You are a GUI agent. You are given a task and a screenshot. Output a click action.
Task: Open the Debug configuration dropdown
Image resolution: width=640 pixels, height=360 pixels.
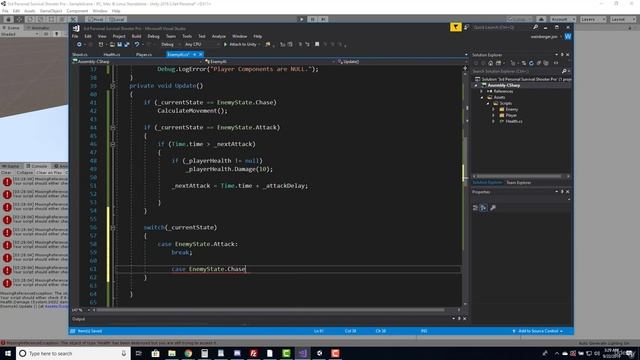[168, 44]
